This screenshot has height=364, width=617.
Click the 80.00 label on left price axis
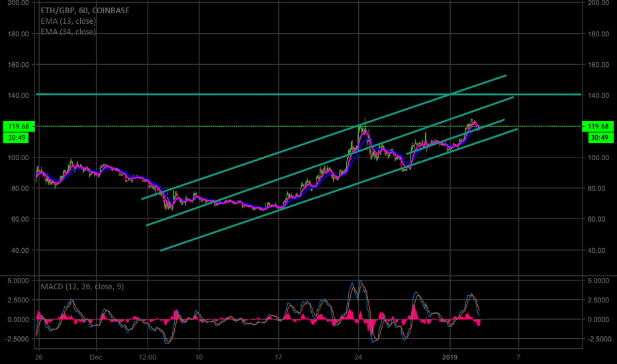[x=20, y=189]
